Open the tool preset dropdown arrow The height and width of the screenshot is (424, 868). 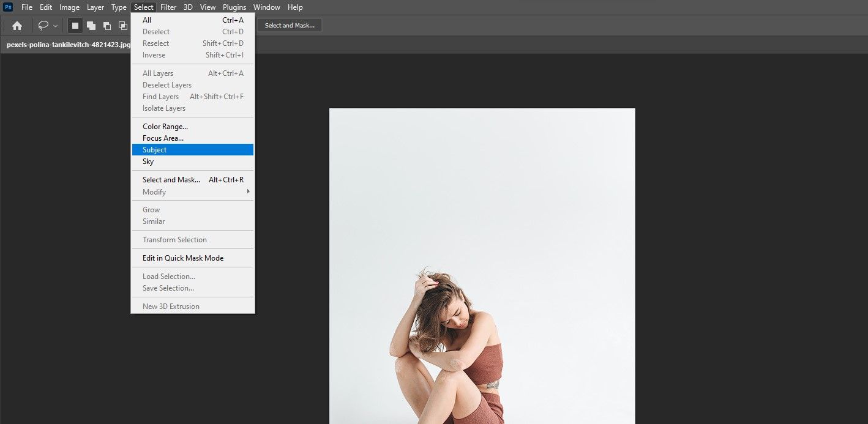(x=54, y=25)
